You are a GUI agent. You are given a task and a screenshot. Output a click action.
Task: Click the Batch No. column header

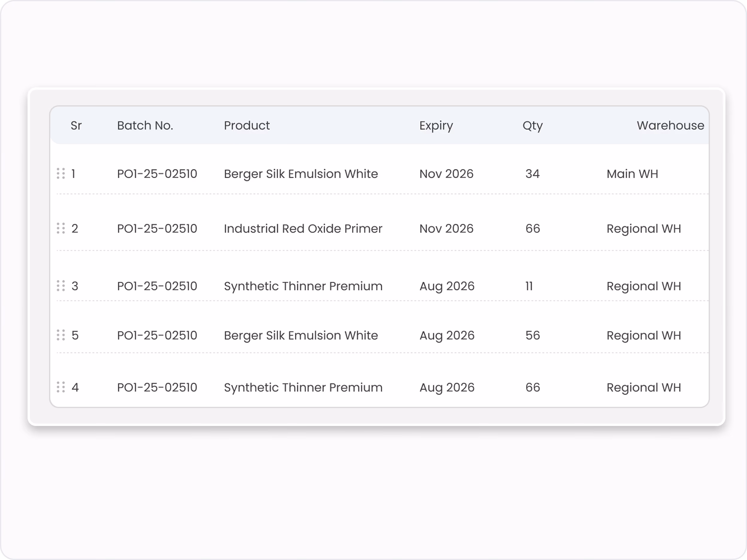[145, 126]
